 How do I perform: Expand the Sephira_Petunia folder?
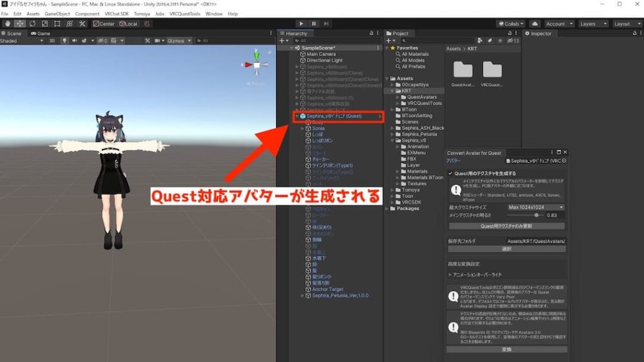point(392,134)
